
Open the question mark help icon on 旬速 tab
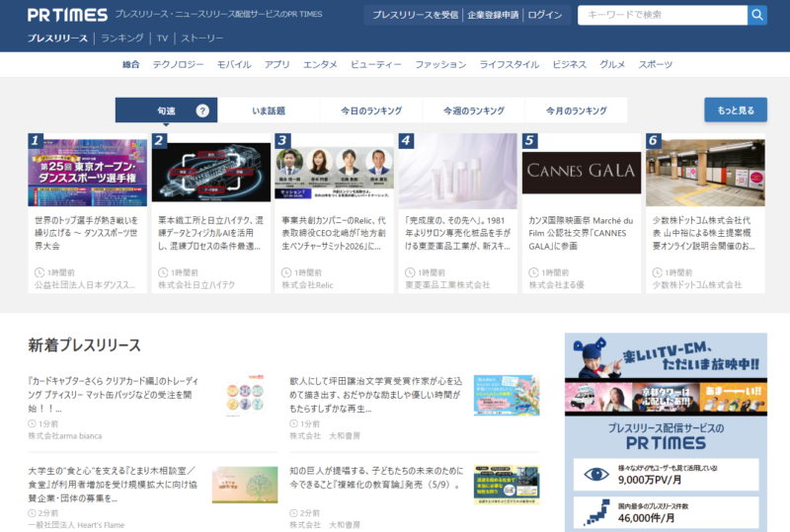click(202, 111)
